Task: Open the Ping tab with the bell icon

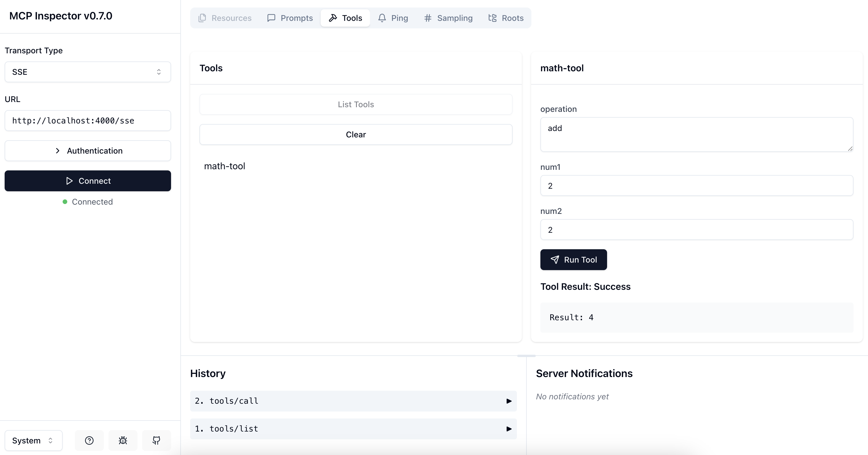Action: [393, 18]
